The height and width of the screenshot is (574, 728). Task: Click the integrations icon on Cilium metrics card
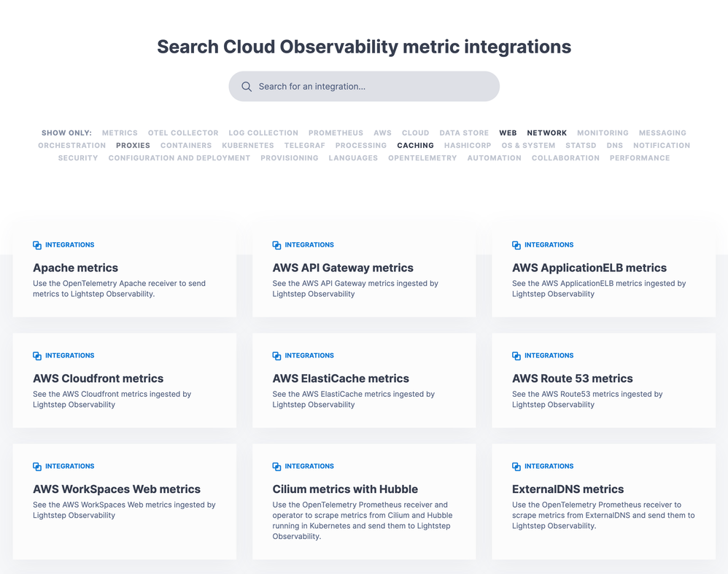(x=276, y=467)
